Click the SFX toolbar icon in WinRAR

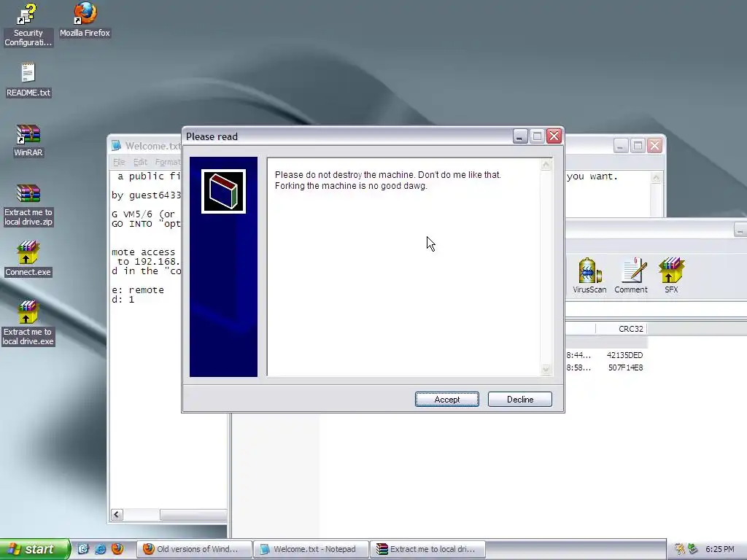(671, 276)
